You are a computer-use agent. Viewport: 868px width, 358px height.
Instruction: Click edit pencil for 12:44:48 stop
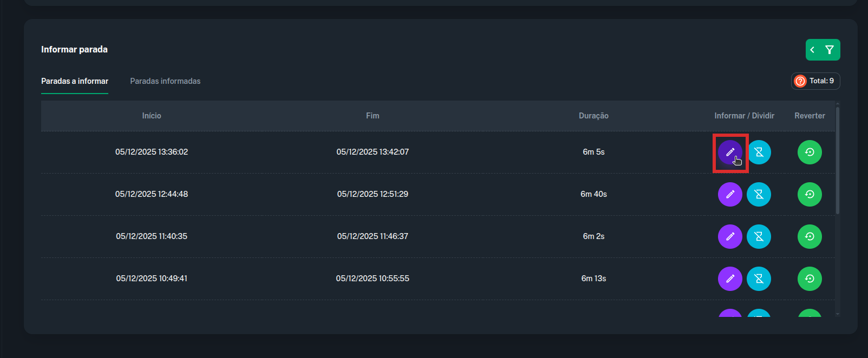point(730,194)
